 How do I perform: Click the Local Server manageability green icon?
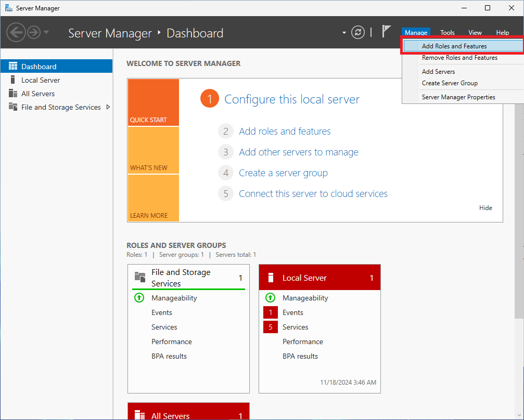[x=270, y=298]
